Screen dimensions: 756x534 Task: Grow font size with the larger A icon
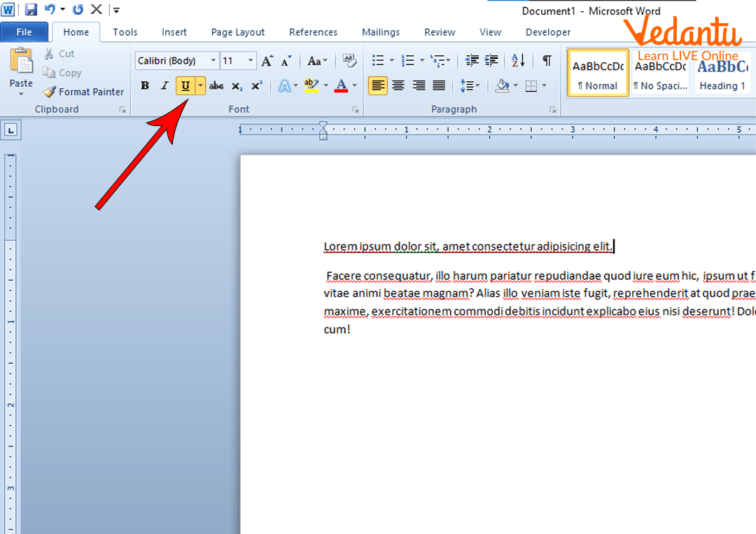(267, 62)
